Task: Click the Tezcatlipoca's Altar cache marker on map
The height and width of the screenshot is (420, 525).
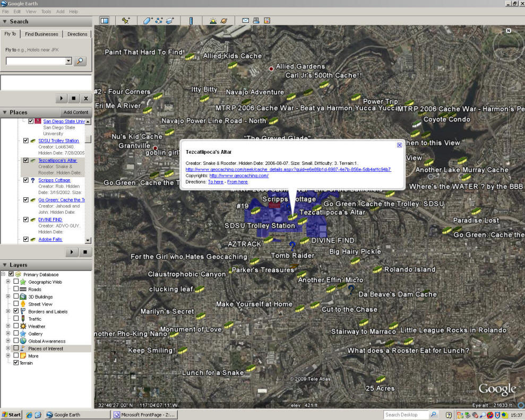Action: (292, 217)
